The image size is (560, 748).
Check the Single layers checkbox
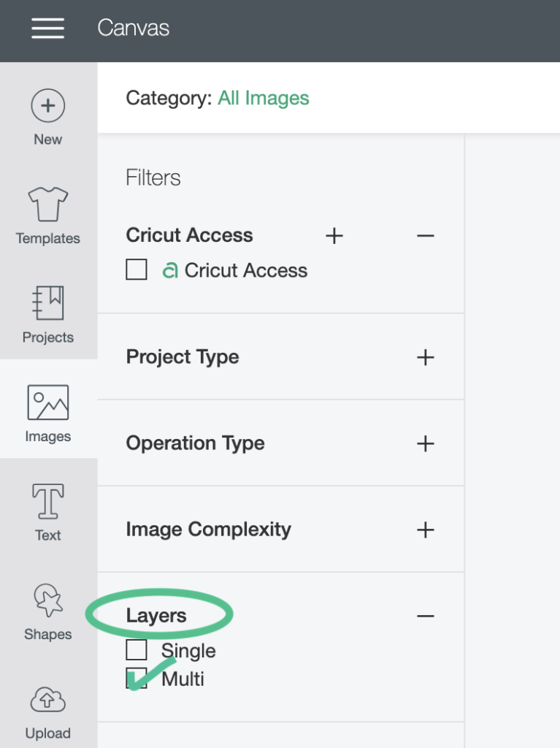click(x=137, y=649)
